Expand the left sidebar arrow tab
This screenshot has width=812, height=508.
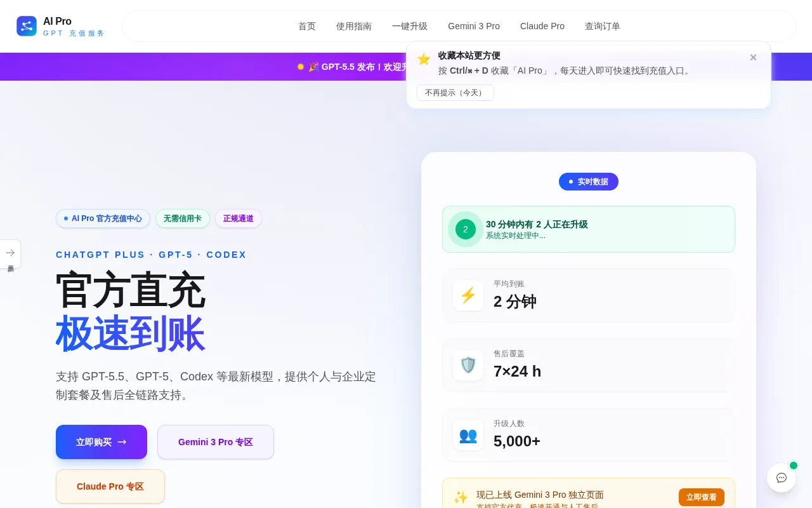click(10, 253)
